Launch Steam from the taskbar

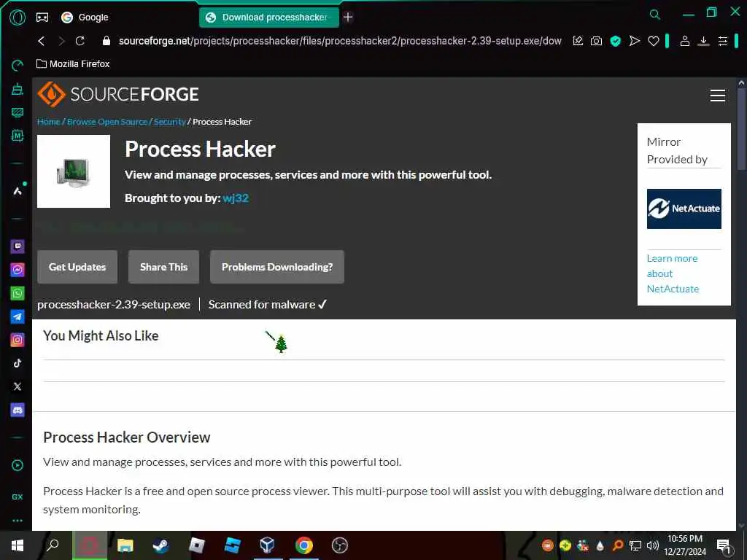[x=161, y=545]
